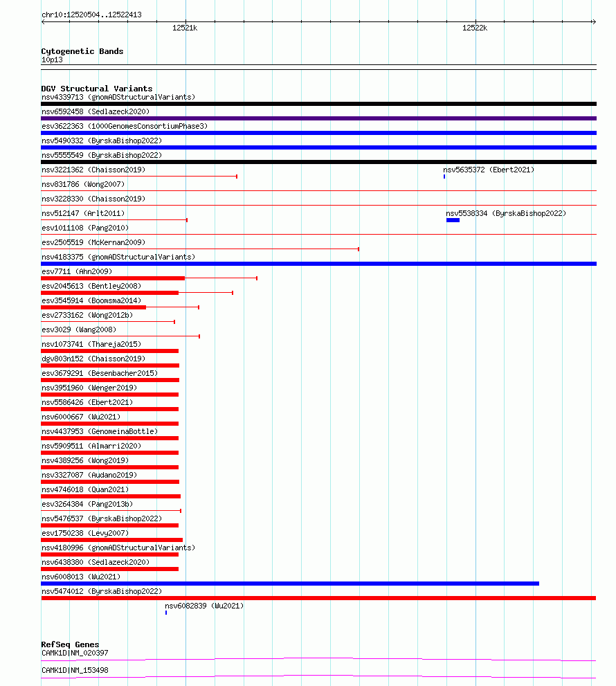The height and width of the screenshot is (686, 616).
Task: Click esv3679291 Besenbacher2015 label
Action: point(100,373)
